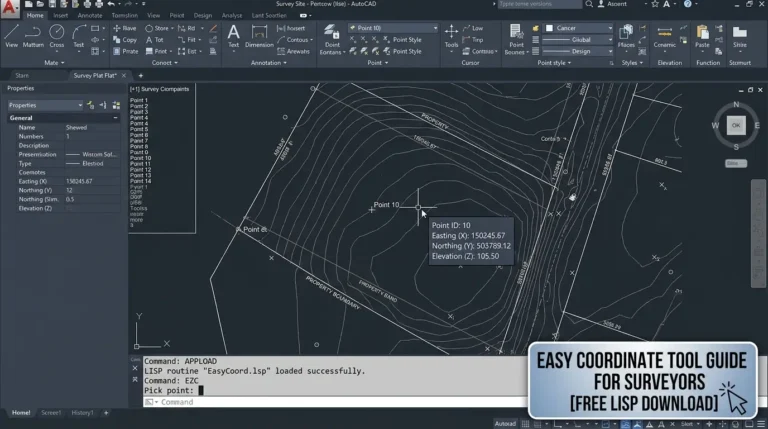Image resolution: width=768 pixels, height=429 pixels.
Task: Close the Survey Flat document tab
Action: pyautogui.click(x=123, y=75)
